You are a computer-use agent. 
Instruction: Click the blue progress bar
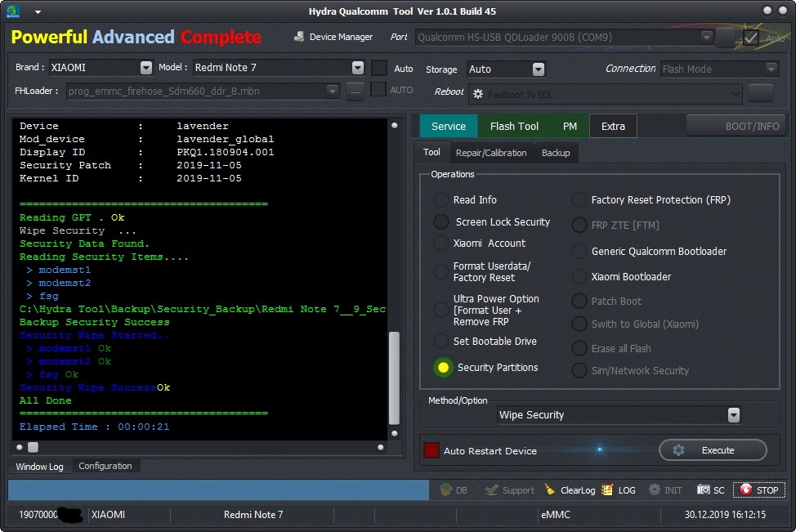tap(219, 490)
